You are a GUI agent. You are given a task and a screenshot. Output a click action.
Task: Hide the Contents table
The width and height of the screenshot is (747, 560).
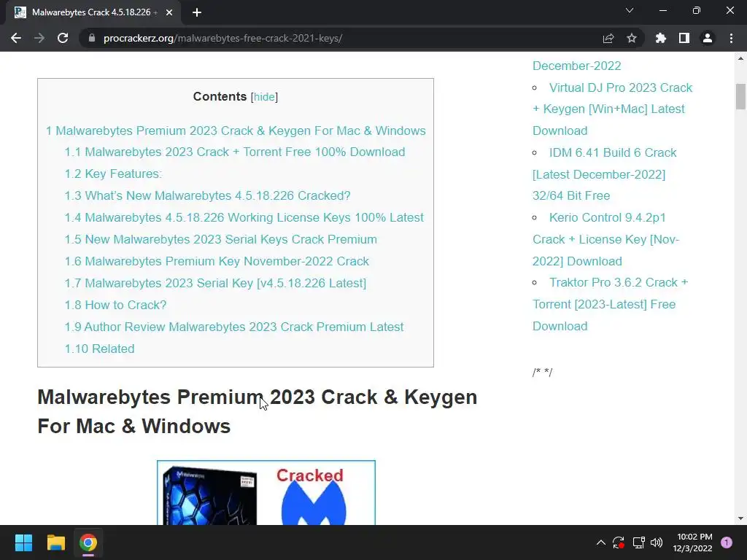[264, 97]
